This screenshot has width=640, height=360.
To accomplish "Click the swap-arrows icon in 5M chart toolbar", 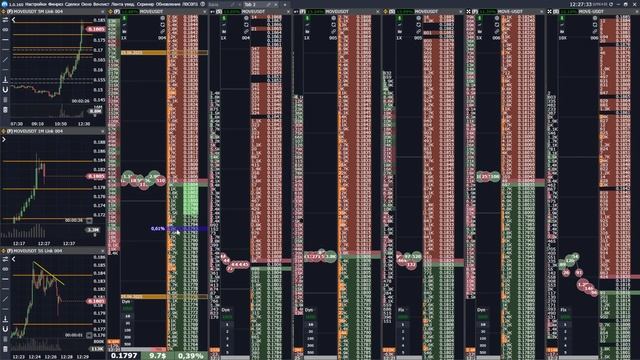I will pos(5,20).
